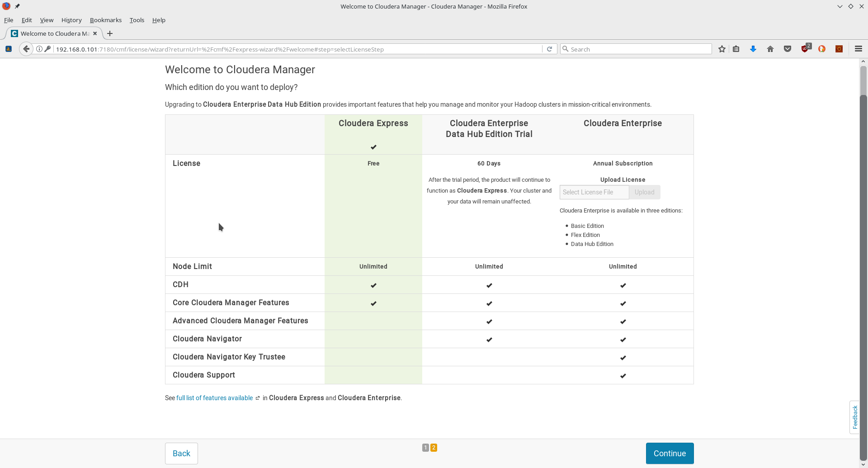Click wizard step 2 indicator
This screenshot has width=868, height=468.
click(x=434, y=448)
